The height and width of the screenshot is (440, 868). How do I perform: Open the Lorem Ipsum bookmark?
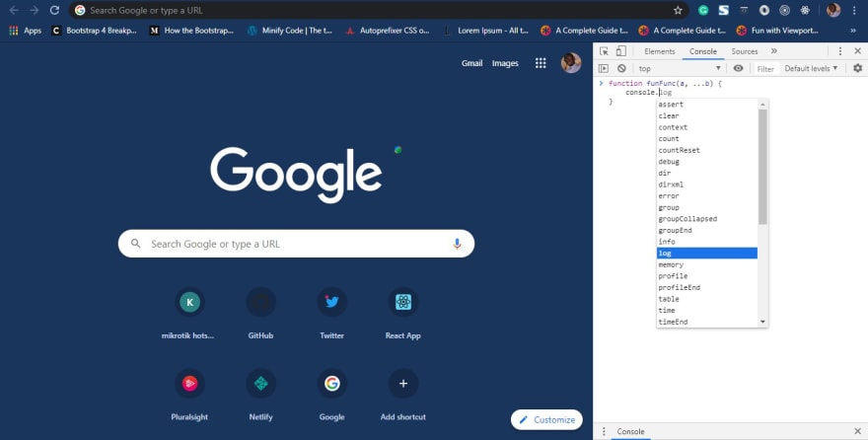coord(486,31)
